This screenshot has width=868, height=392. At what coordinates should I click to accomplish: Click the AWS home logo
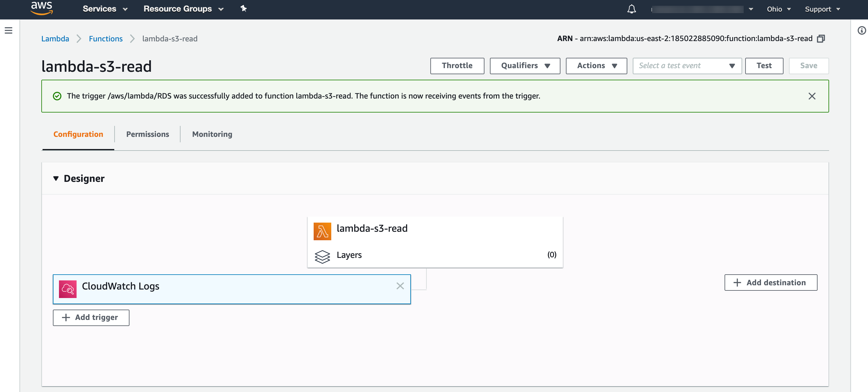pos(41,9)
